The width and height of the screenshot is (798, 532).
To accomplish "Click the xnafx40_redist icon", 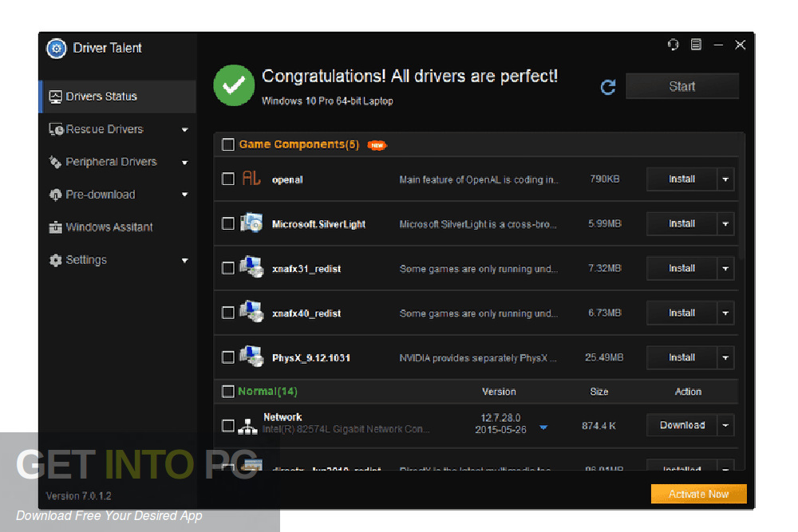I will point(251,313).
